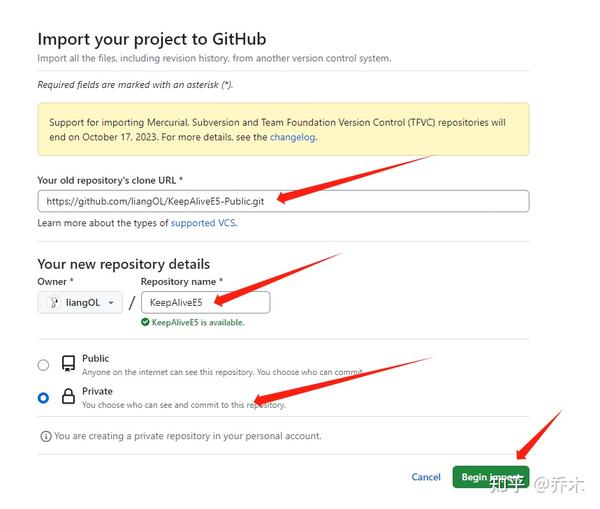Screen dimensions: 600x509
Task: Click the yellow import support notice banner
Action: (x=283, y=129)
